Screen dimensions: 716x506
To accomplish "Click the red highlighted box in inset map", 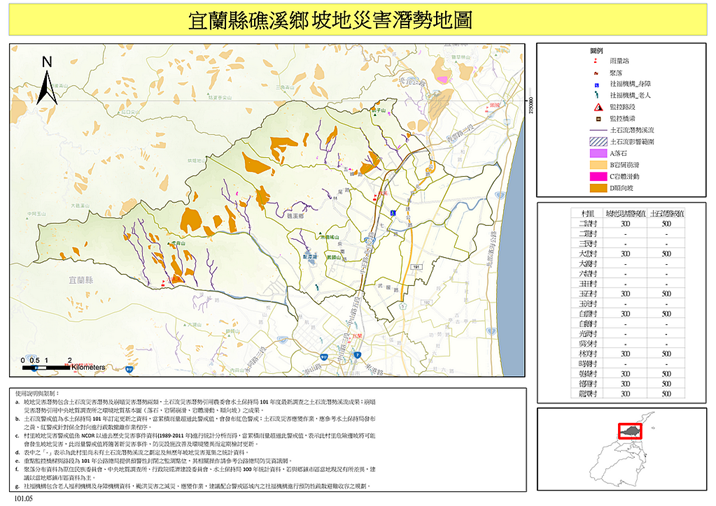I will 631,433.
